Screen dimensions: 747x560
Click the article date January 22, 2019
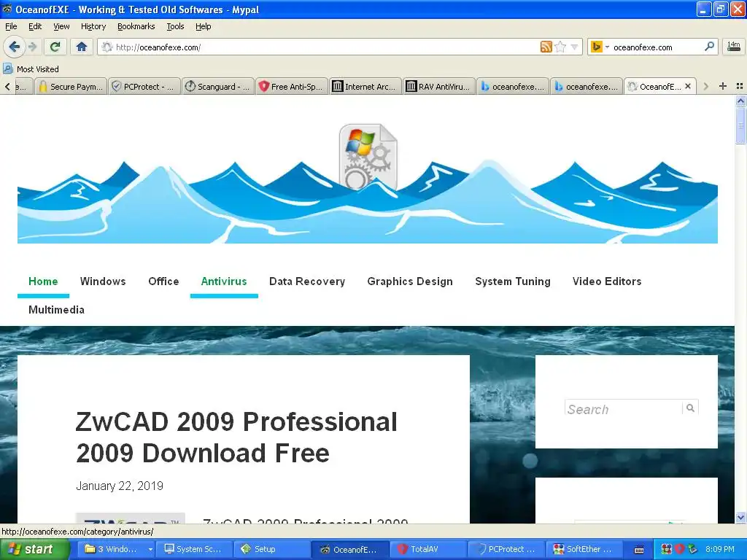coord(120,486)
